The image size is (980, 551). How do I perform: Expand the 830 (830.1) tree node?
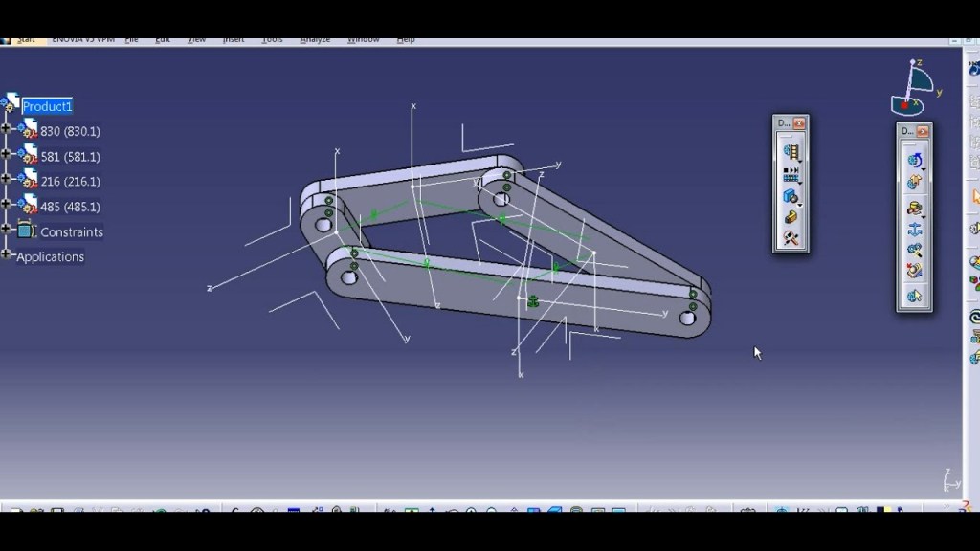point(6,129)
